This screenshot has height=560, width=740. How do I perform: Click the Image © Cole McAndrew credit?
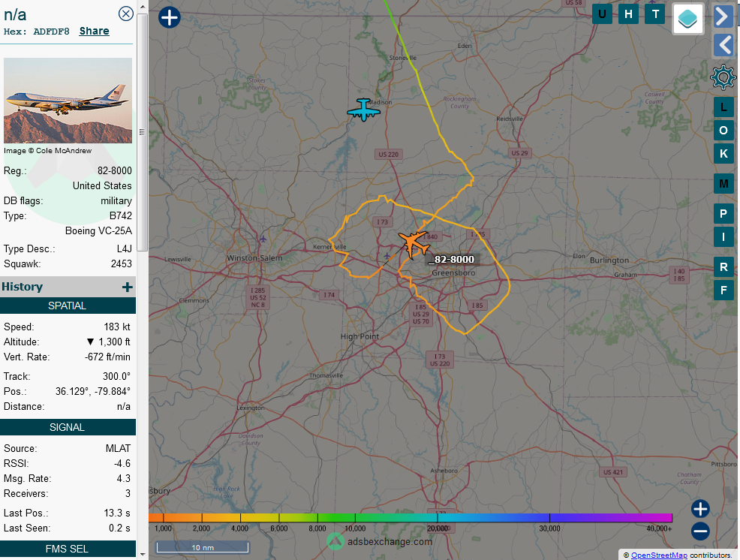pos(48,151)
